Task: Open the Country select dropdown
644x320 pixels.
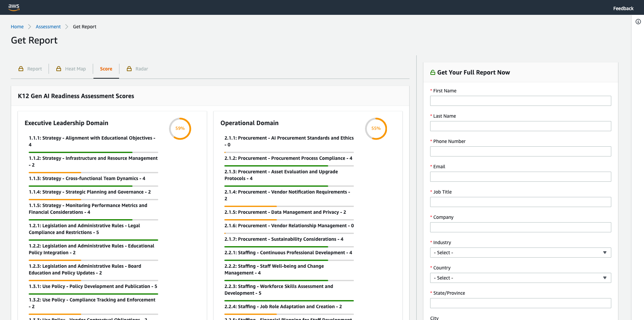Action: (x=520, y=278)
